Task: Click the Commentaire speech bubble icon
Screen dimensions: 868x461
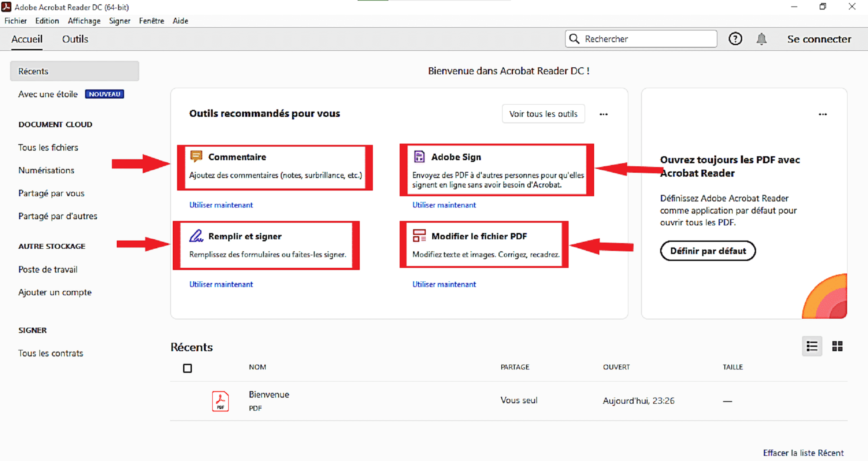Action: pyautogui.click(x=196, y=156)
